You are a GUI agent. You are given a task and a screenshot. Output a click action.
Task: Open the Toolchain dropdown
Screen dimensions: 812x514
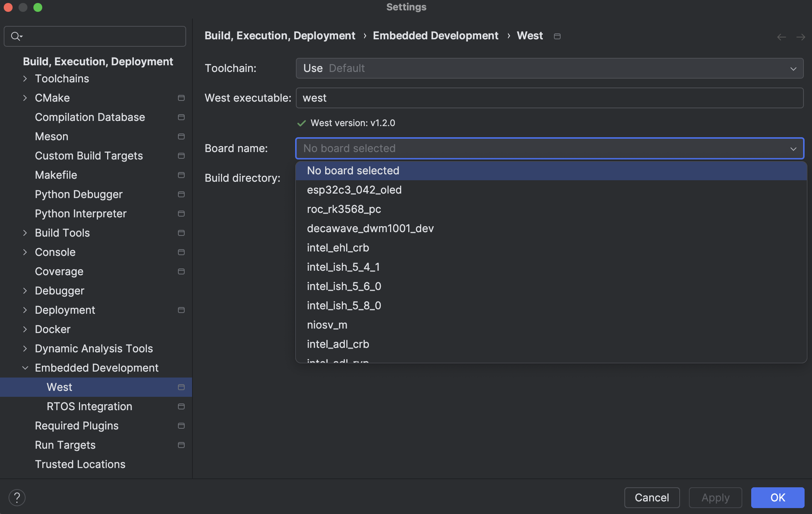[x=793, y=68]
